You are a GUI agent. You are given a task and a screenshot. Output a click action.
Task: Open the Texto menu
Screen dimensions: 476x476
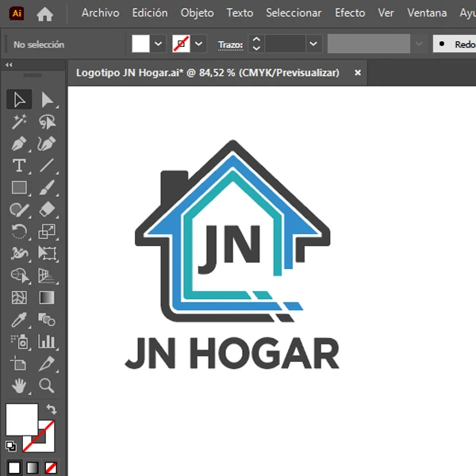pyautogui.click(x=240, y=13)
